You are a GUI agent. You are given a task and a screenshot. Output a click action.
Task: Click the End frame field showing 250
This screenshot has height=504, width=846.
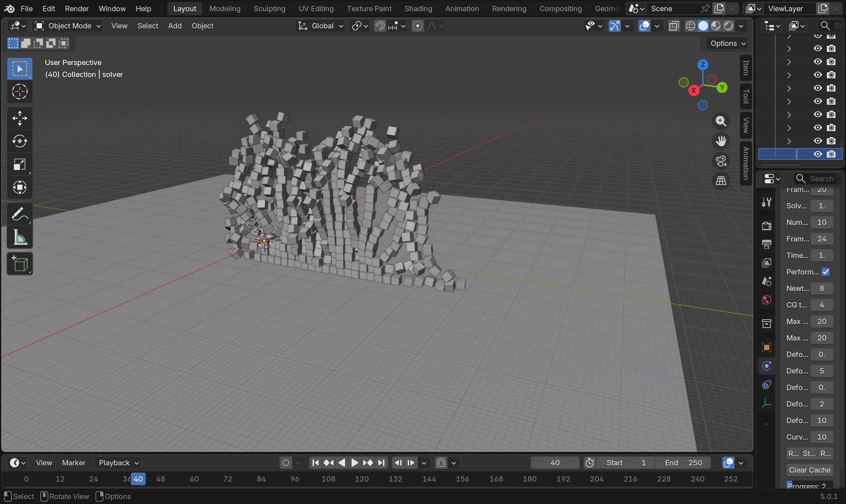683,463
